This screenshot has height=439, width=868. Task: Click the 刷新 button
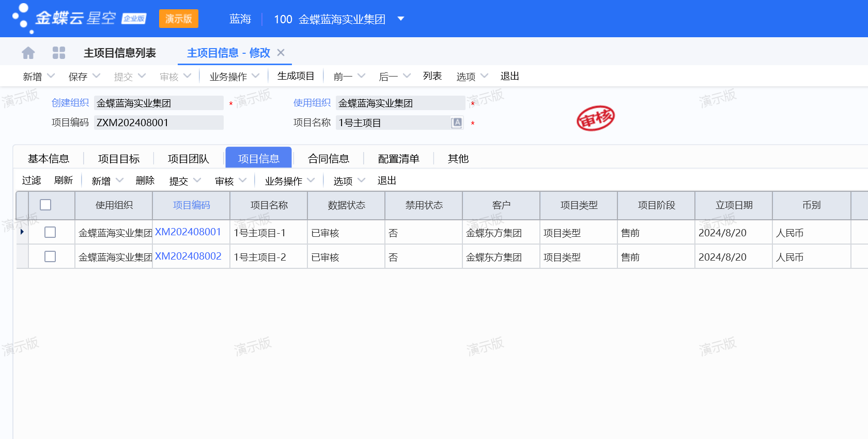(64, 180)
